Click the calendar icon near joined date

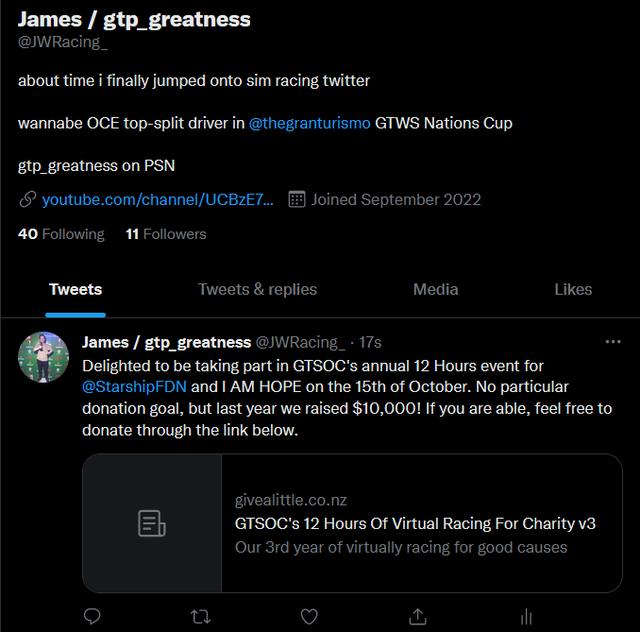(x=296, y=199)
